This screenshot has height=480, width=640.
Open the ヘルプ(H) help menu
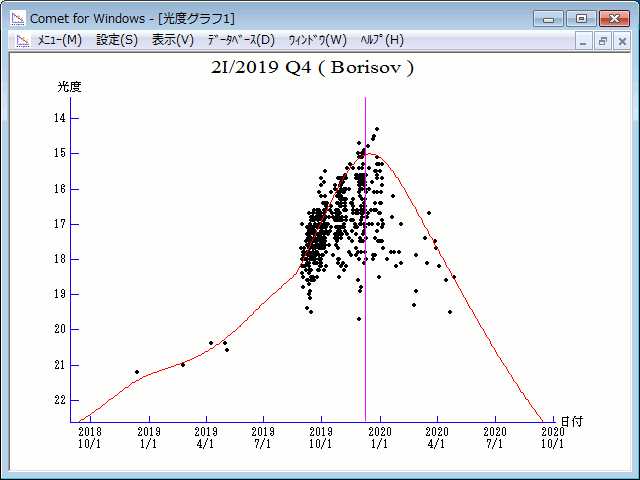tap(380, 40)
